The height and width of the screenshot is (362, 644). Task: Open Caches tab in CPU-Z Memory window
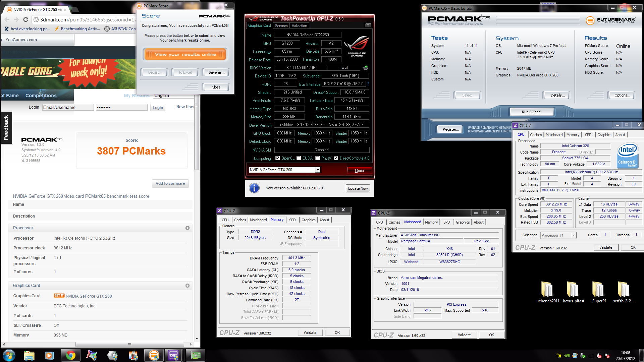point(240,220)
